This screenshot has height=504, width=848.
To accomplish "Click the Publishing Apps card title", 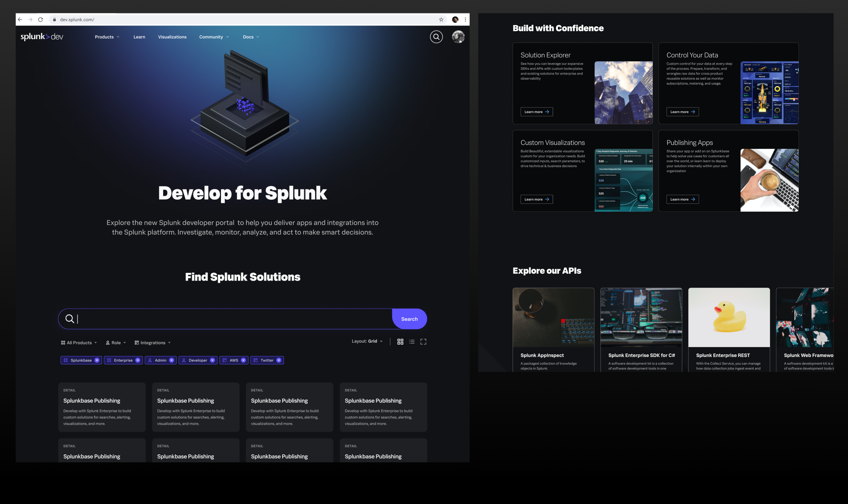I will click(x=690, y=143).
